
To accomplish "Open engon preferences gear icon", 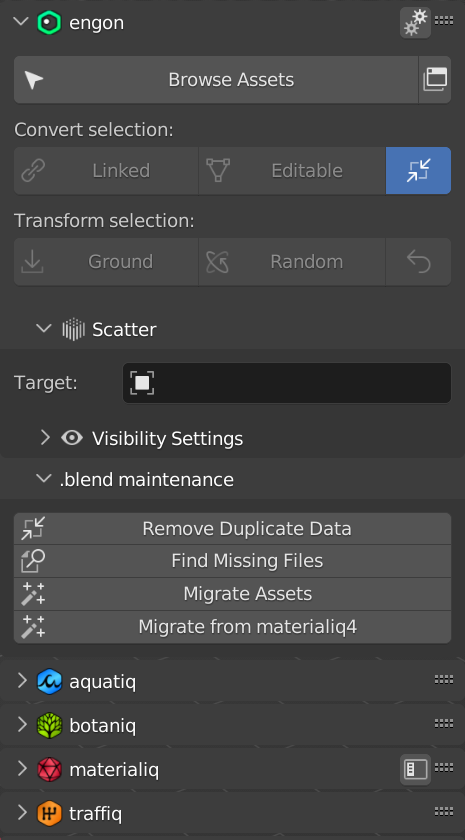I will click(x=415, y=22).
